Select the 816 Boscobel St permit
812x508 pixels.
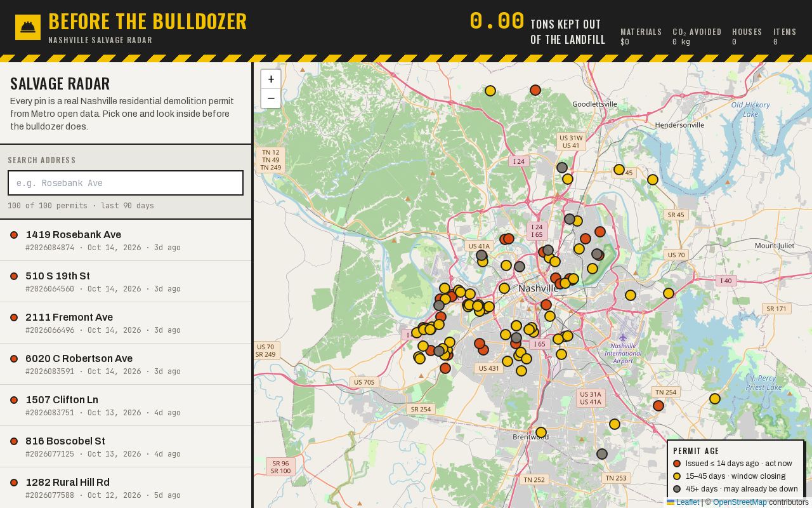[126, 446]
